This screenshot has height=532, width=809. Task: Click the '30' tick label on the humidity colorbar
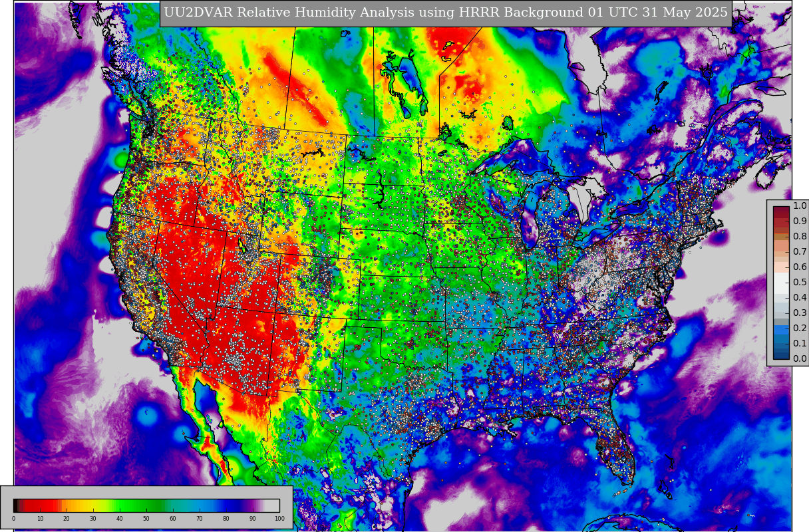click(93, 519)
